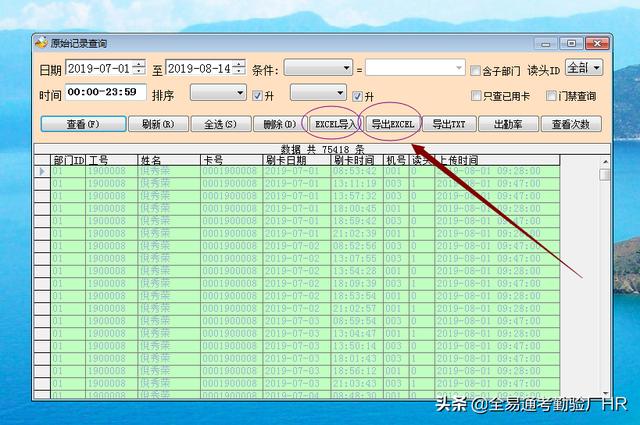Viewport: 640px width, 425px height.
Task: Click the 导出EXCEL button
Action: pyautogui.click(x=392, y=124)
